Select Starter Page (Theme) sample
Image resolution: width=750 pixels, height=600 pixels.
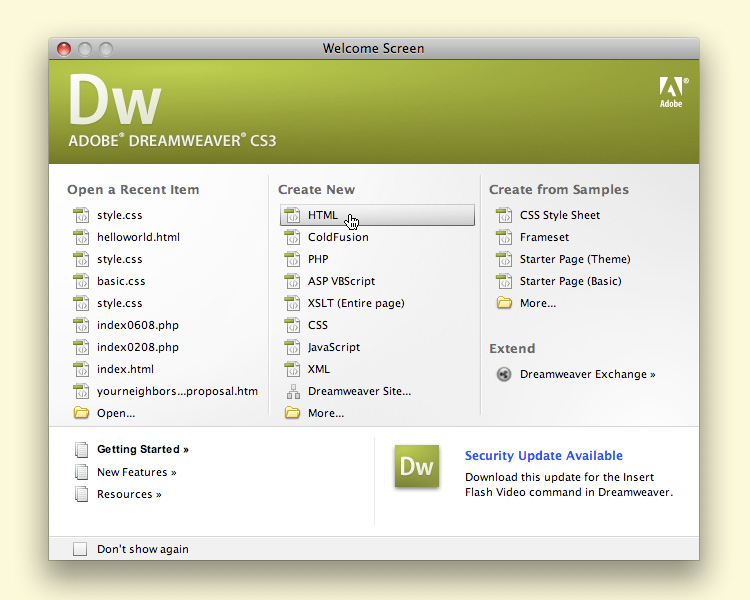tap(574, 259)
